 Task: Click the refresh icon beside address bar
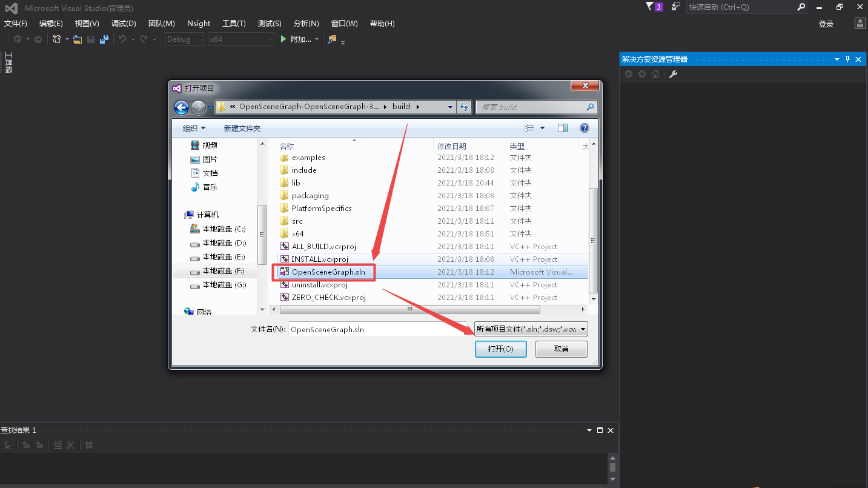click(464, 107)
